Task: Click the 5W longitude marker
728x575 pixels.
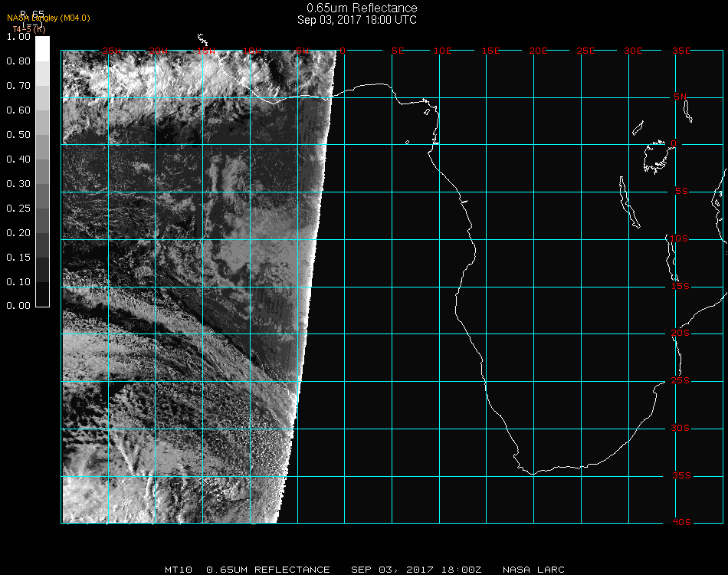Action: tap(303, 51)
